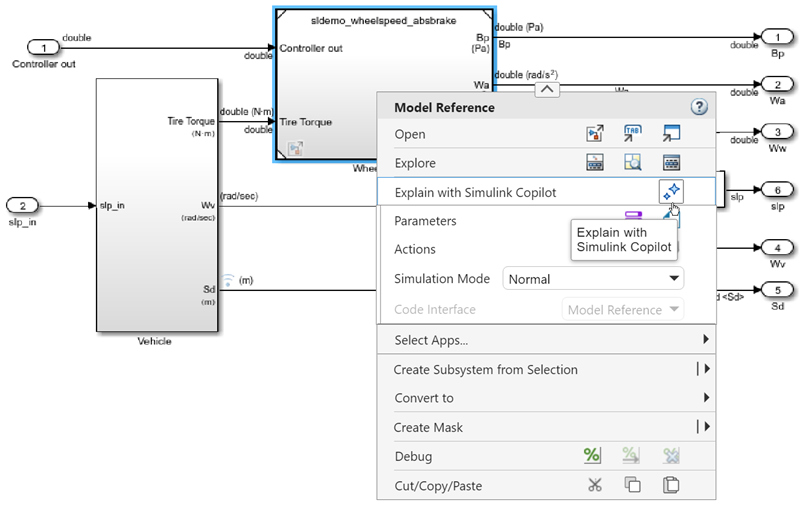
Task: Click the Copy icon in Cut/Copy/Paste row
Action: 632,485
